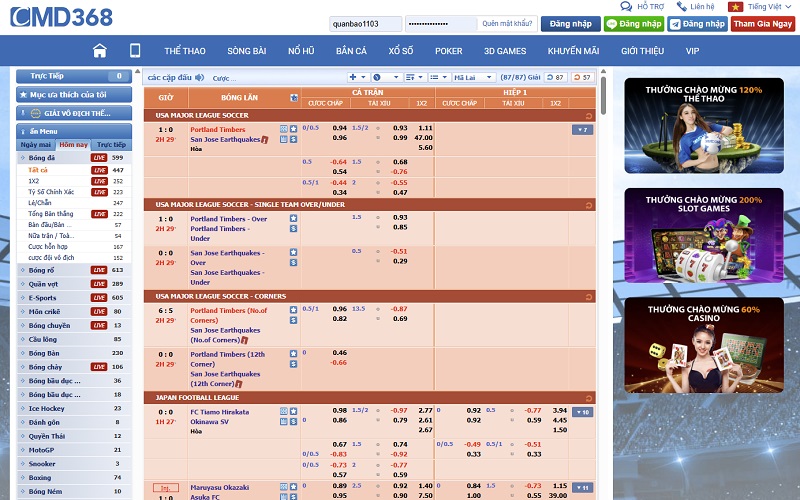
Task: Open live score board for San Jose Earthquakes
Action: pyautogui.click(x=284, y=139)
